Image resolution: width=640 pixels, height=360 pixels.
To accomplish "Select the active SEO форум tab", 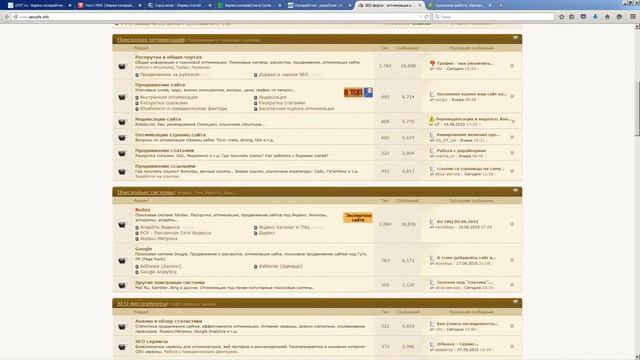I will pos(389,5).
